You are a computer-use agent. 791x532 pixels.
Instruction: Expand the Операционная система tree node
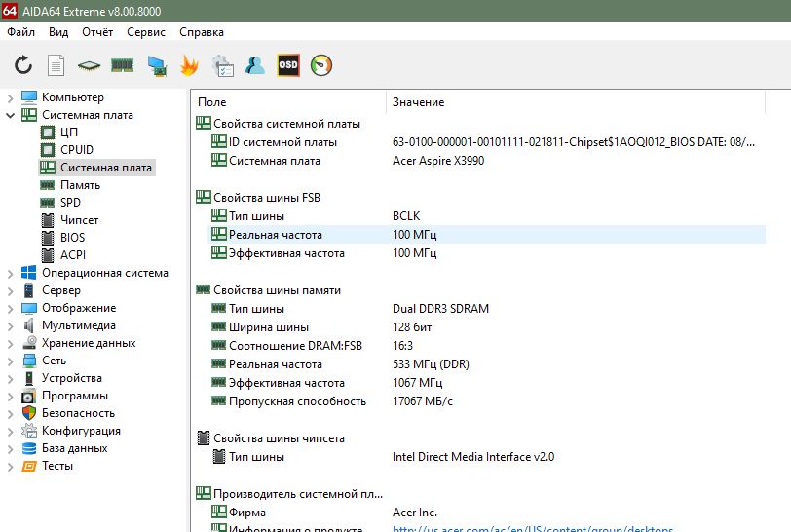[10, 274]
